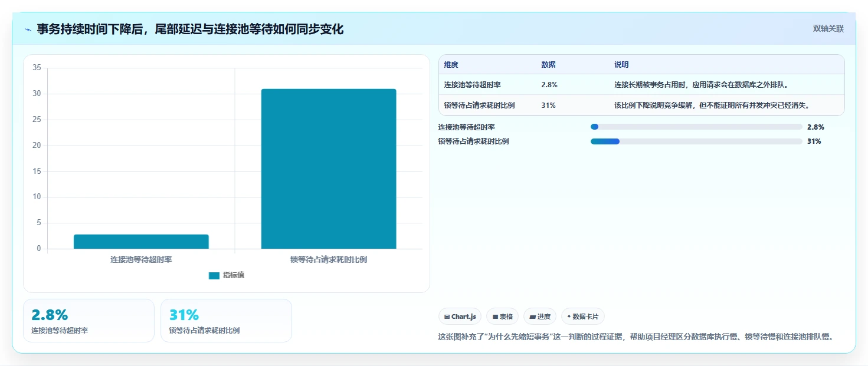Click table cell 锁等待占请求耗时比例
The image size is (868, 366).
coord(480,105)
